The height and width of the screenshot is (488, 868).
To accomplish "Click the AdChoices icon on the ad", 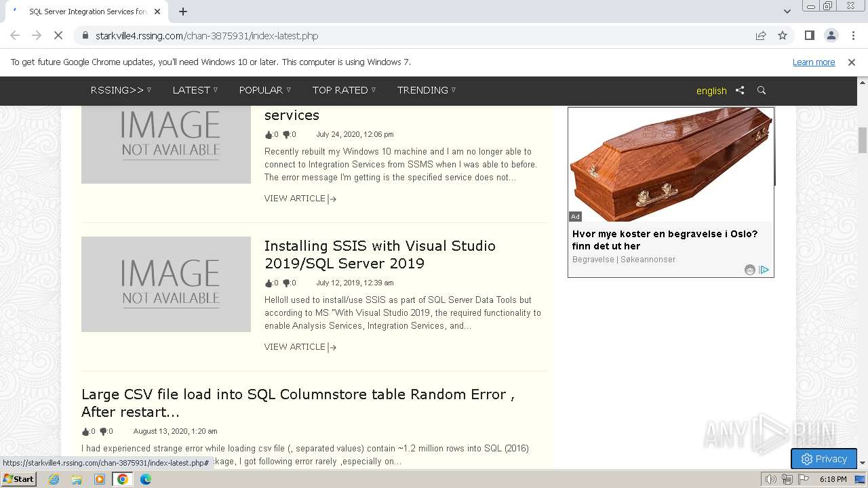I will point(764,270).
